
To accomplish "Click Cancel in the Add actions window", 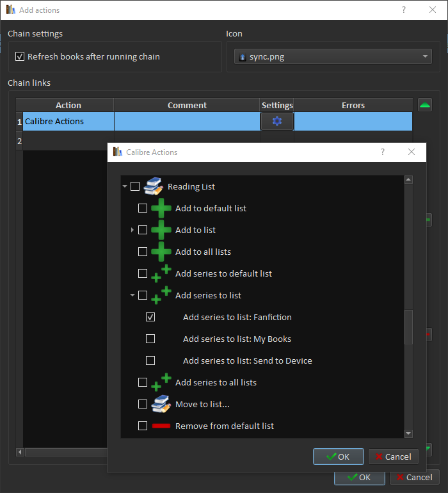I will [414, 477].
